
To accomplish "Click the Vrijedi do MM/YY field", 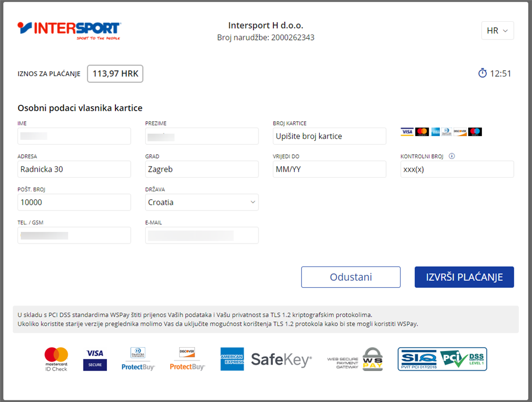I will pyautogui.click(x=329, y=169).
